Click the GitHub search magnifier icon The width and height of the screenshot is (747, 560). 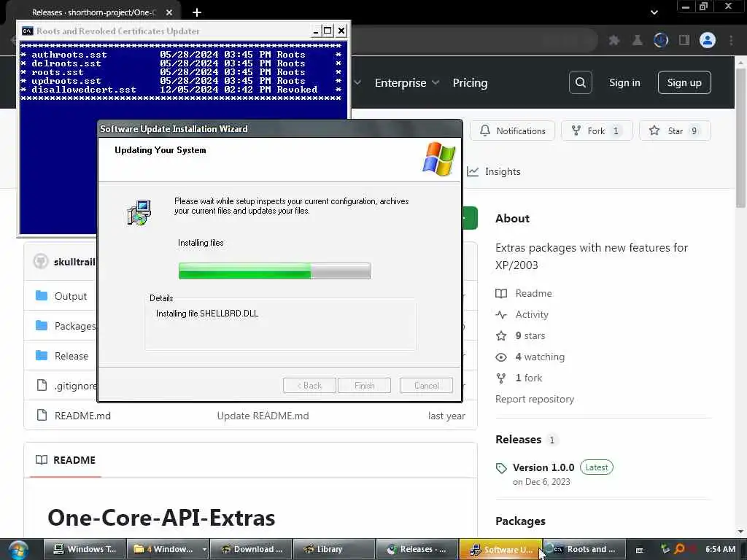580,82
